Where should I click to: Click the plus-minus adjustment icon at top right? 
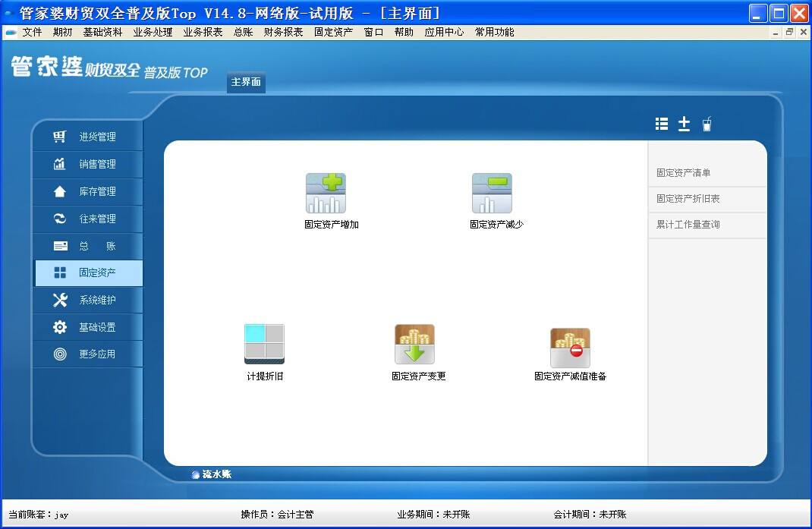[x=684, y=123]
